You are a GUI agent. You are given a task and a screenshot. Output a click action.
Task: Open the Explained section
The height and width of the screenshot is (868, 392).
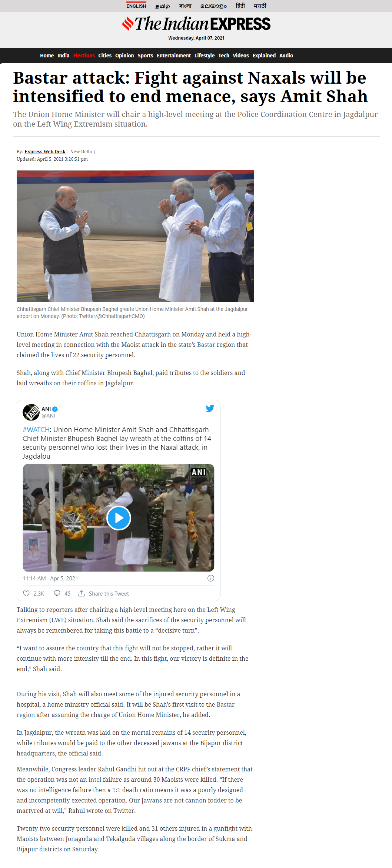264,56
